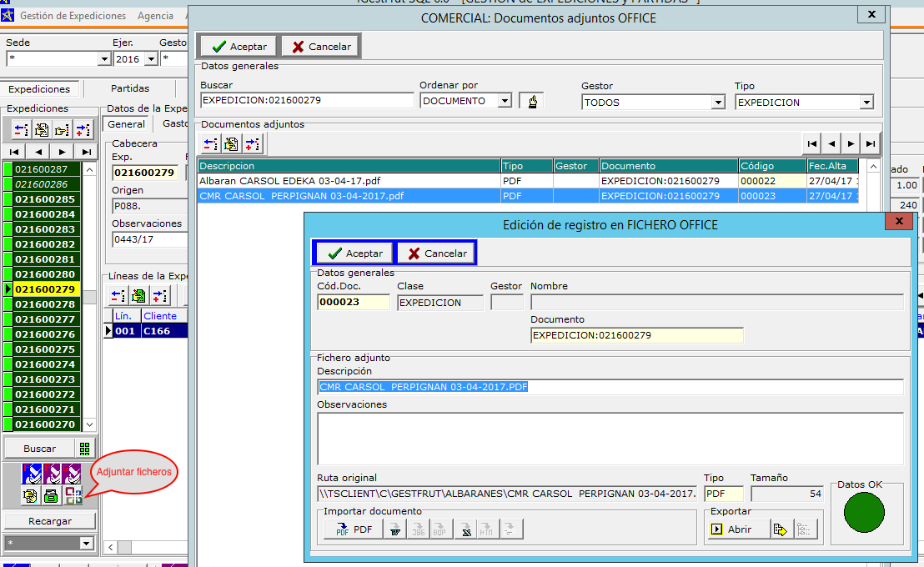Click the green printer icon in left panel
Image resolution: width=924 pixels, height=567 pixels.
coord(51,495)
